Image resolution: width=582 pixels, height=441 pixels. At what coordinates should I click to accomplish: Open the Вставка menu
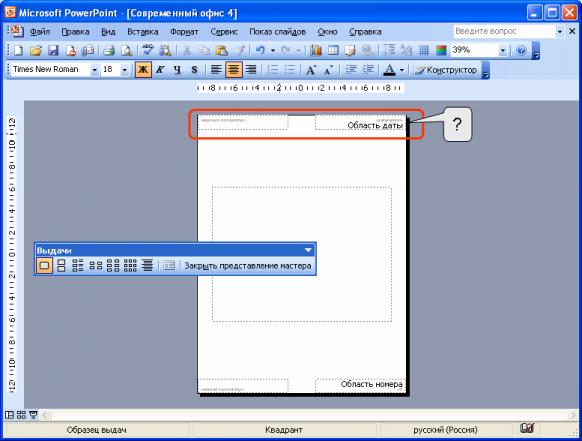[x=143, y=32]
